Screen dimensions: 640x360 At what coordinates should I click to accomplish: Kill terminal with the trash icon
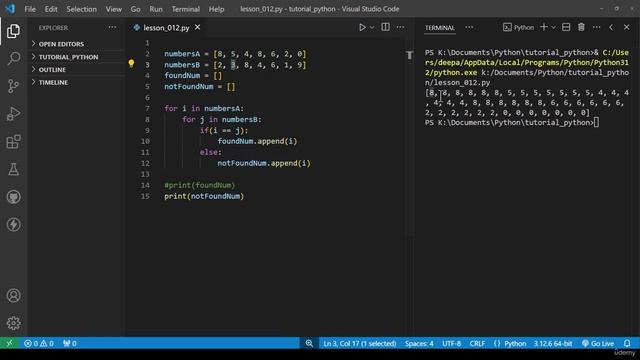point(581,27)
